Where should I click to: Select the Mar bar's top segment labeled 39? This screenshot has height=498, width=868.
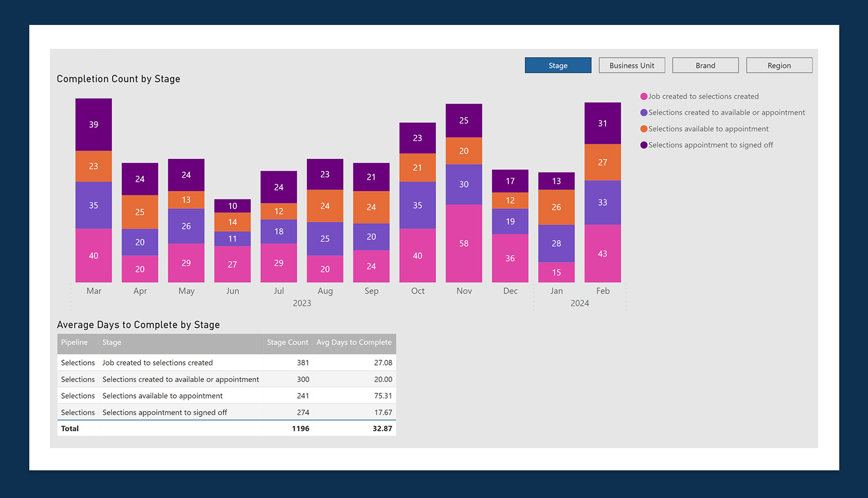(x=93, y=124)
